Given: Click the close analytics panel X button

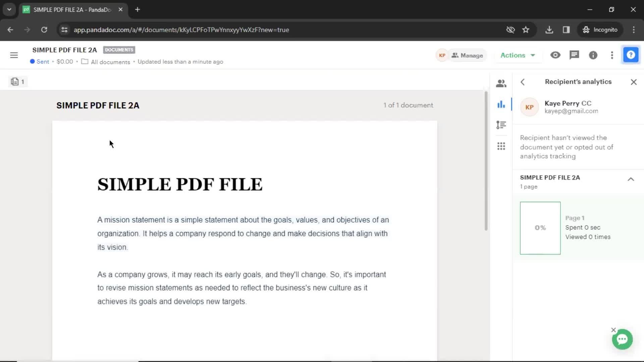Looking at the screenshot, I should click(x=633, y=82).
